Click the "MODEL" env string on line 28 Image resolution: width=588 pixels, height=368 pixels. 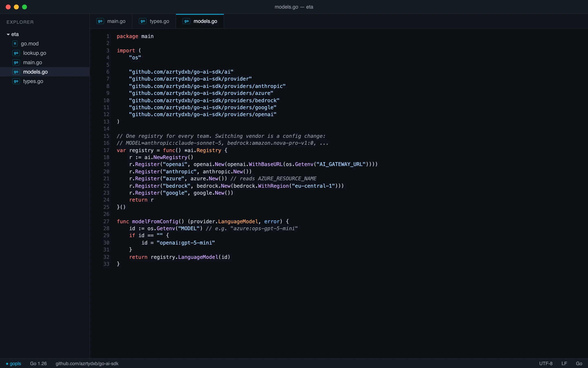coord(189,229)
